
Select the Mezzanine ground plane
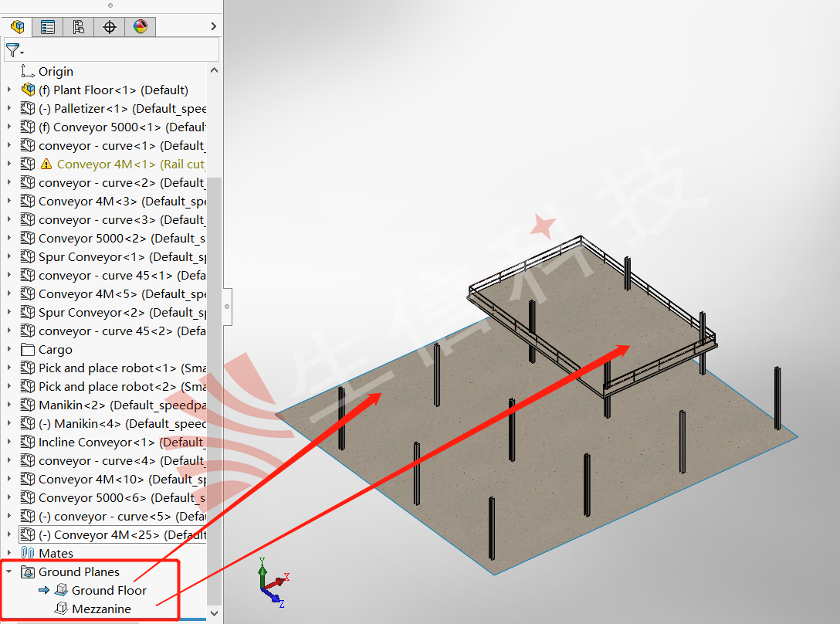click(101, 609)
